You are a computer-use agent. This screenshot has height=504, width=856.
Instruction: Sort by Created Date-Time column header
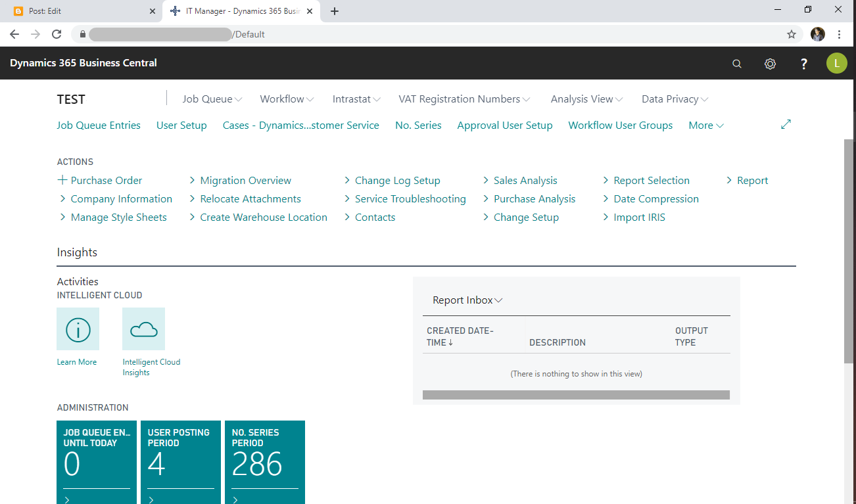tap(460, 336)
